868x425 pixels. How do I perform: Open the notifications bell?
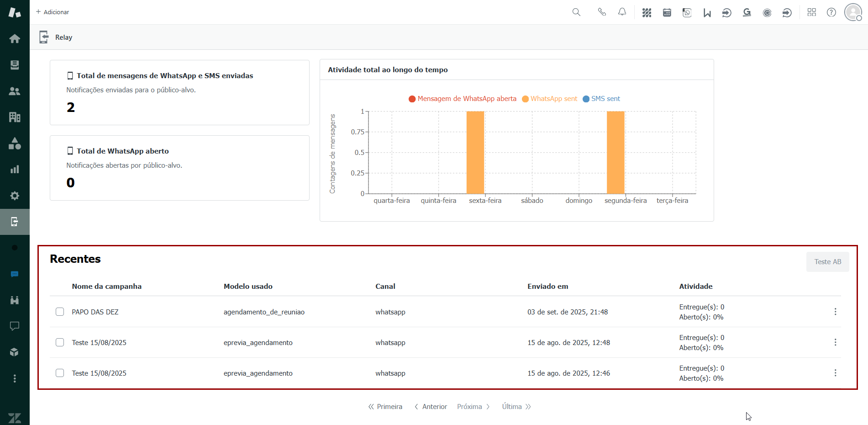coord(622,12)
